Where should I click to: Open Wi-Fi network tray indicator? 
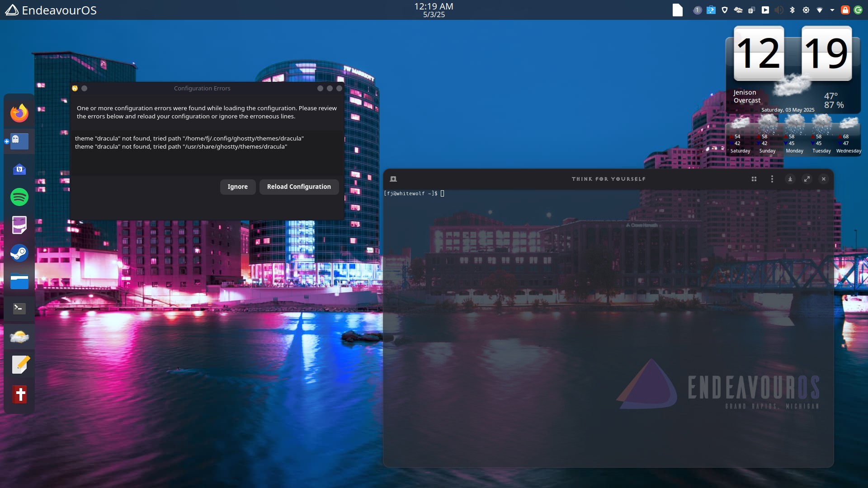pos(819,10)
